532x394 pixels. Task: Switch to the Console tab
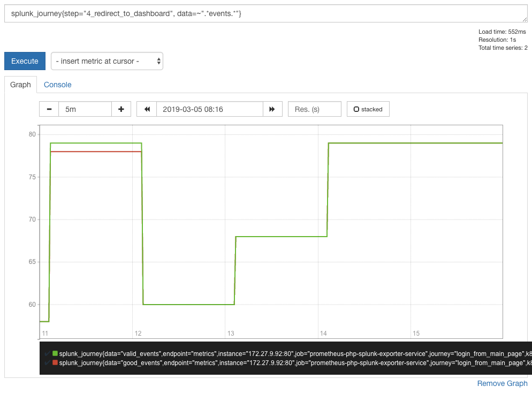click(58, 85)
